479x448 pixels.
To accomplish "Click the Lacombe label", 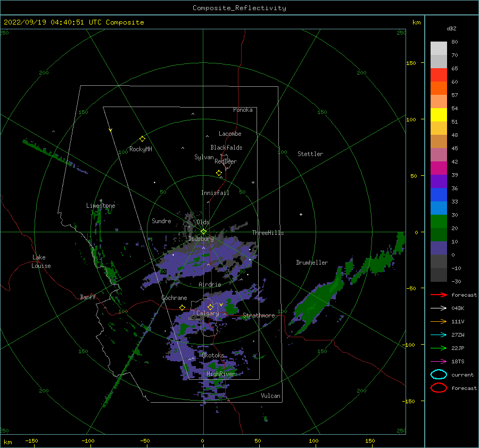I will click(230, 134).
